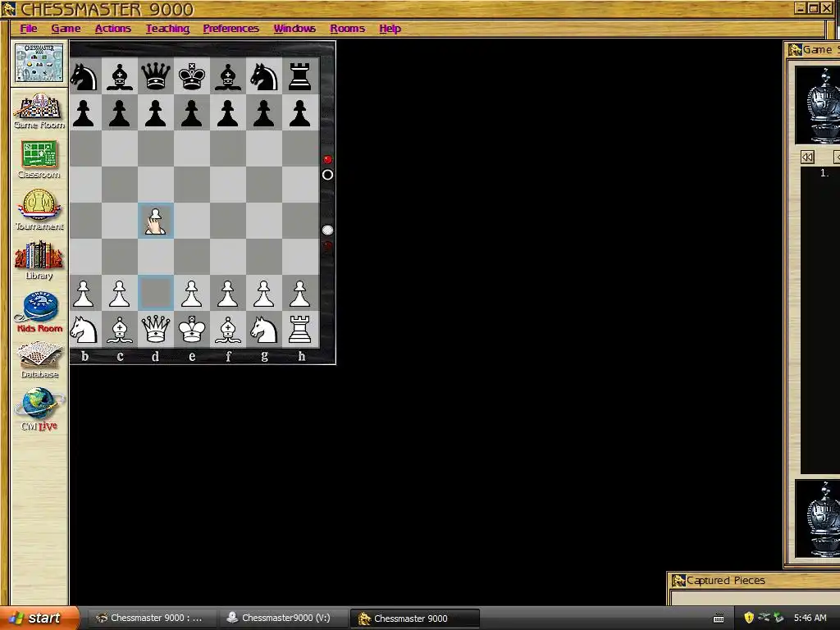Open the Library room icon
Screen dimensions: 840x630
pos(39,260)
